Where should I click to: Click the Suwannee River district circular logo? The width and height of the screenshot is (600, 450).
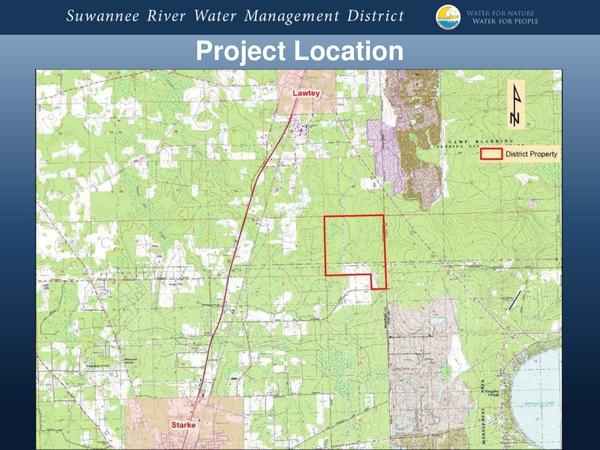pos(448,17)
